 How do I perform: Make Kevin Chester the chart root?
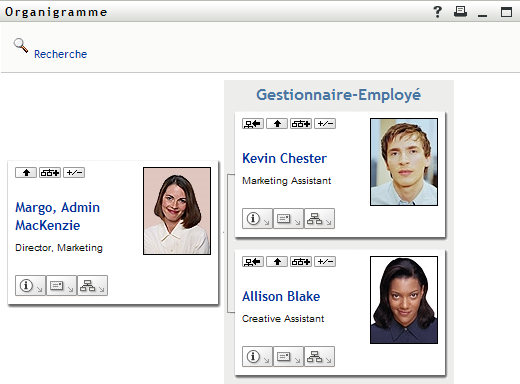click(x=253, y=124)
